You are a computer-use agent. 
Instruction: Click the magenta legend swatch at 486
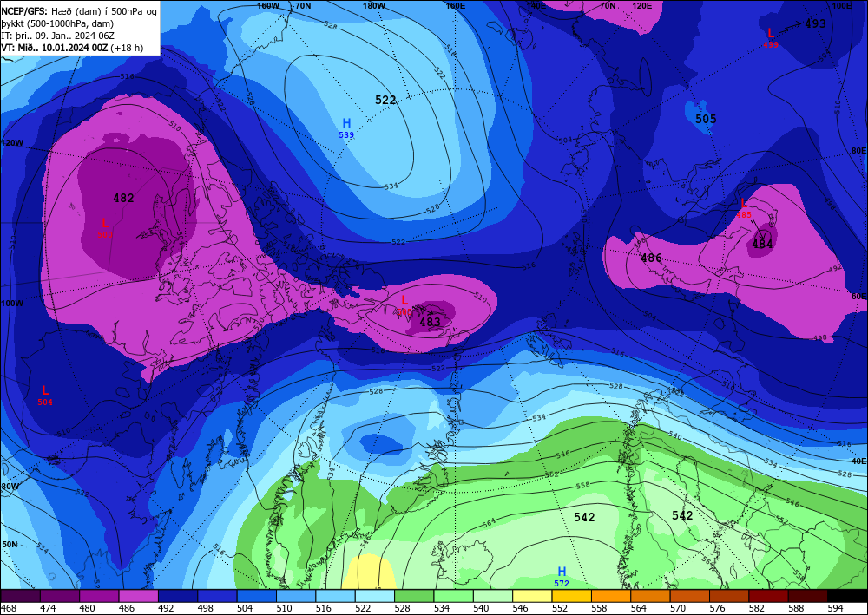(139, 596)
